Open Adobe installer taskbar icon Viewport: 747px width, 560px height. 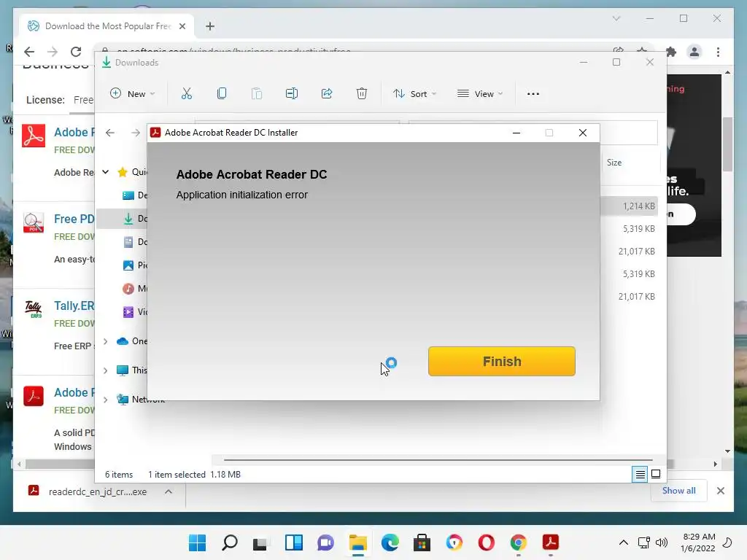coord(550,542)
